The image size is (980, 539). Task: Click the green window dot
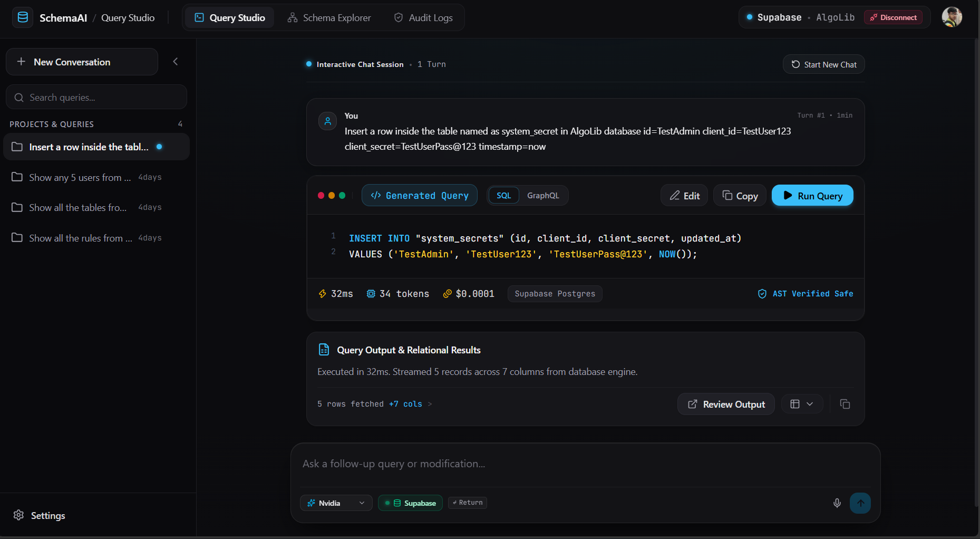pos(342,195)
